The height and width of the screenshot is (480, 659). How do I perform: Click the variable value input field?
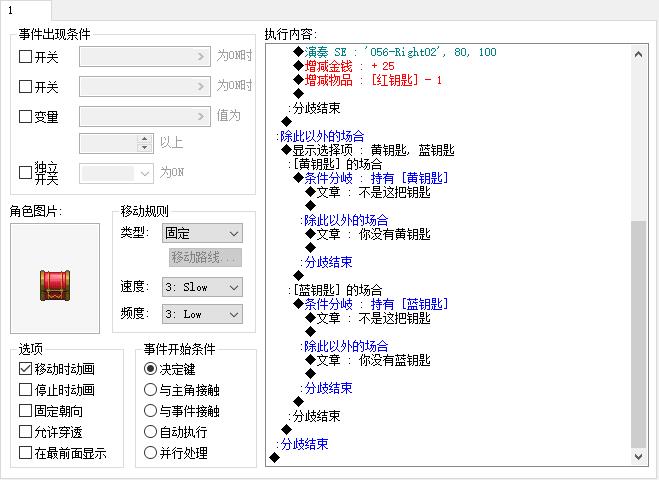tap(109, 143)
